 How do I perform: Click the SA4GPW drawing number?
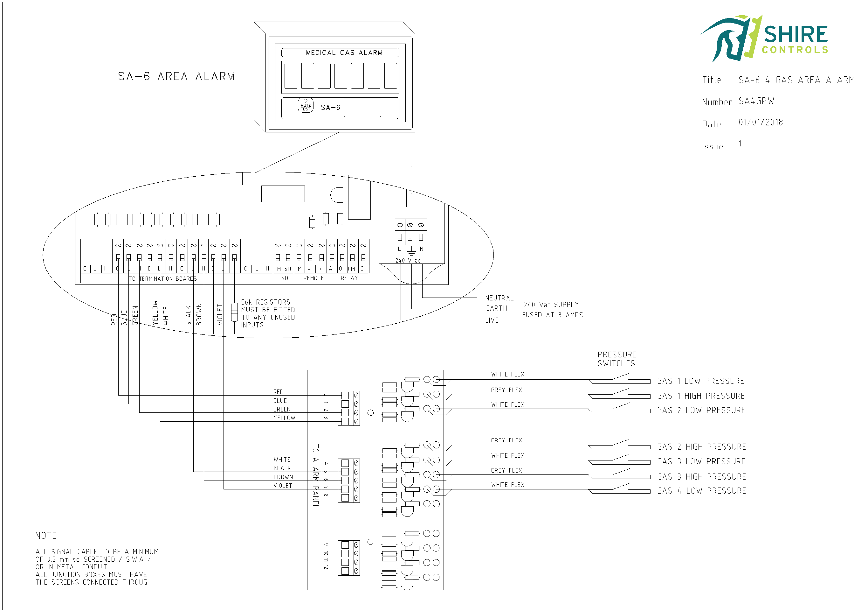pyautogui.click(x=756, y=101)
